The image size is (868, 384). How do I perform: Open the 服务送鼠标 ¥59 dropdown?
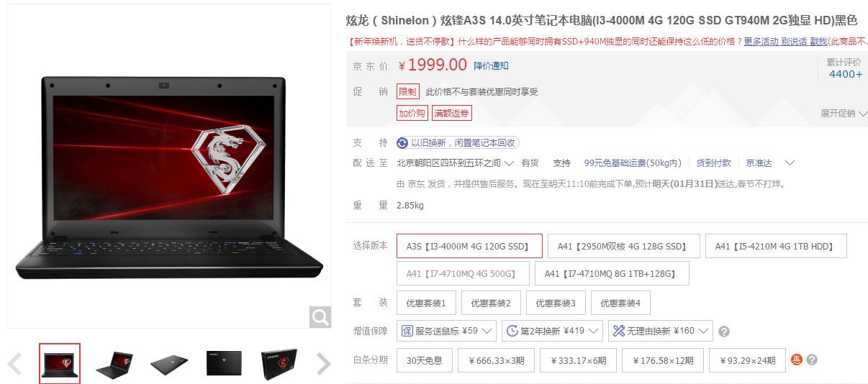click(x=446, y=331)
